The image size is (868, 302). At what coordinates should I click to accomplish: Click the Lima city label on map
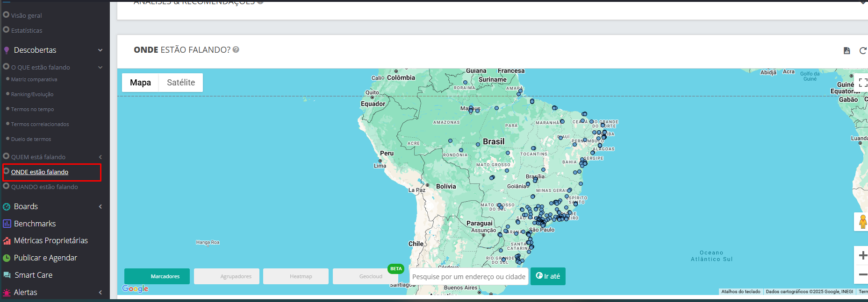[380, 166]
